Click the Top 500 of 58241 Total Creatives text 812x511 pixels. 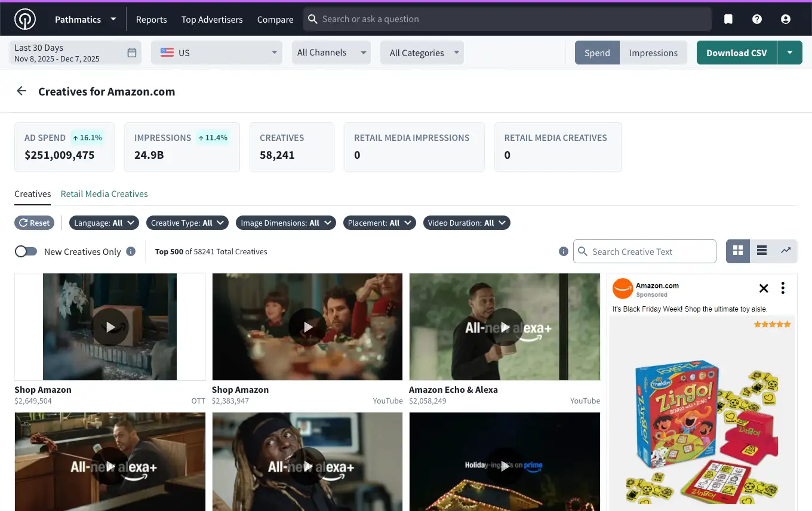[x=211, y=252]
